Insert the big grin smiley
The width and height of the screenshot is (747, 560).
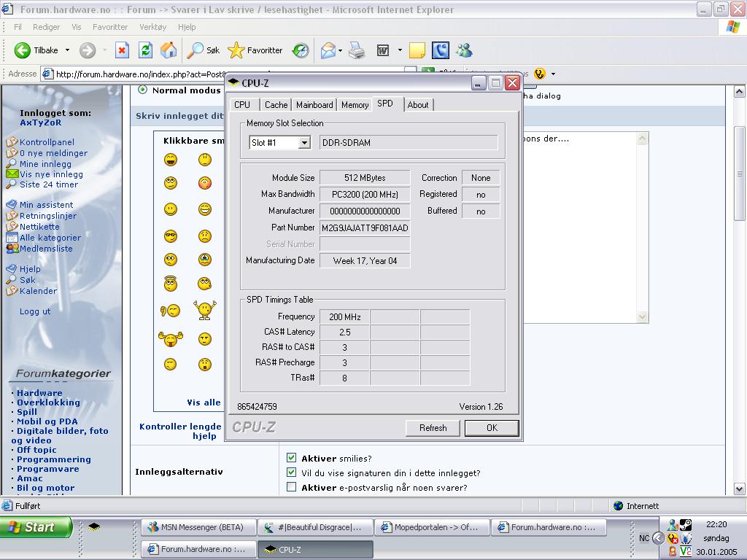point(205,209)
